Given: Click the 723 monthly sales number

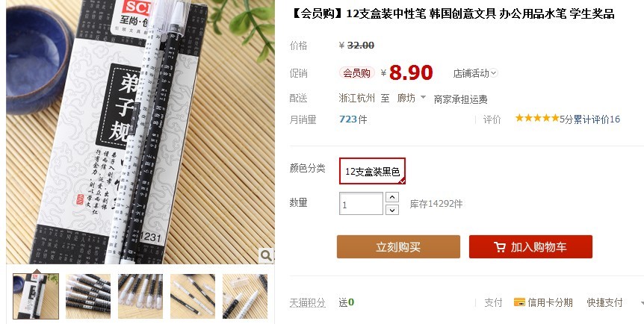Looking at the screenshot, I should click(348, 119).
